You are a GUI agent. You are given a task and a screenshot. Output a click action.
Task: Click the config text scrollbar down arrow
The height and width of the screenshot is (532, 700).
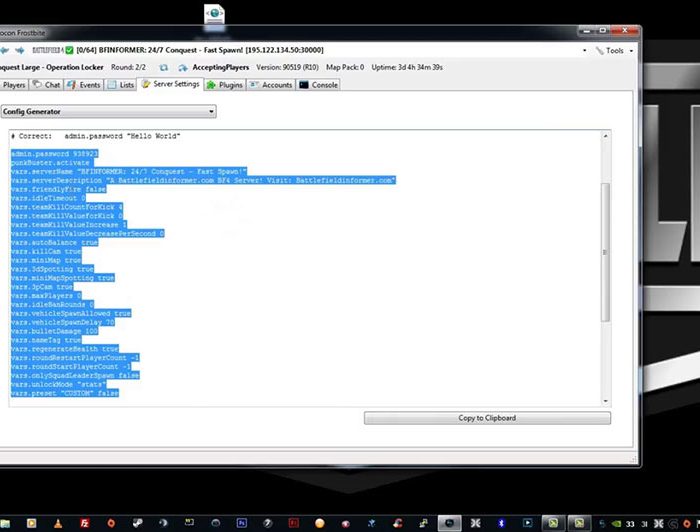tap(605, 401)
